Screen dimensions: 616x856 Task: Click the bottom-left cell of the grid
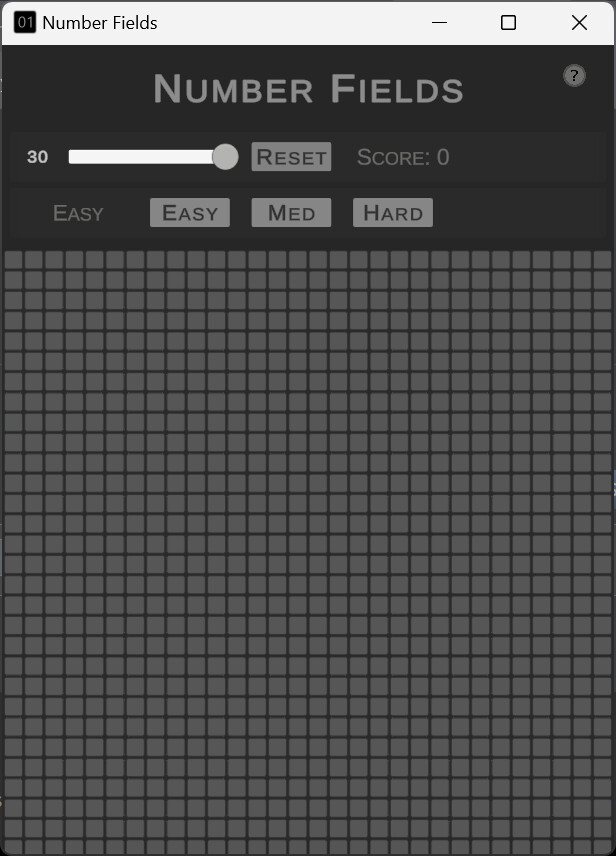(13, 845)
